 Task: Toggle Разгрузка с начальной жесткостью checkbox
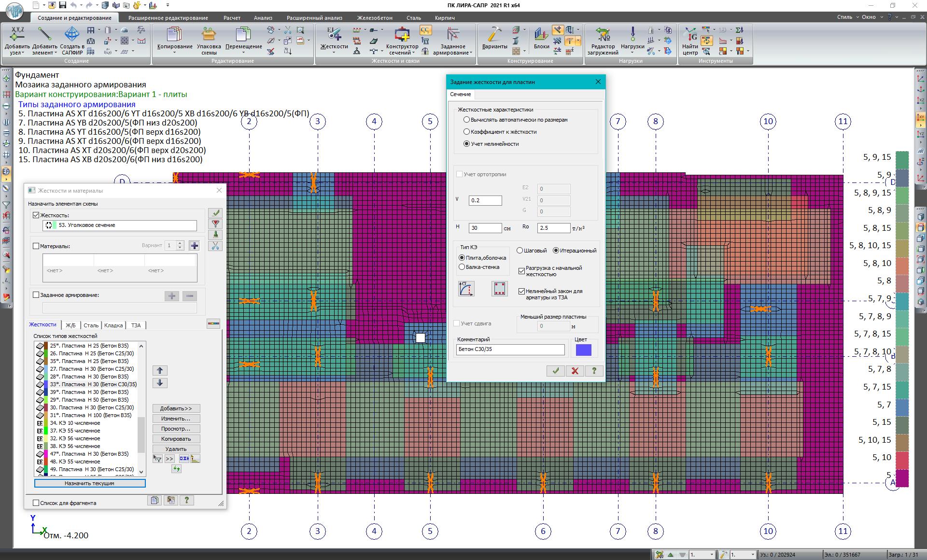(521, 271)
